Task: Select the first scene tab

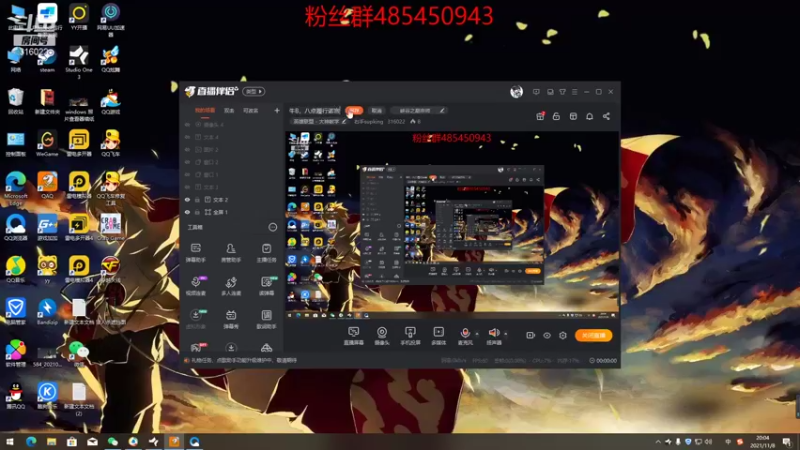Action: click(205, 111)
